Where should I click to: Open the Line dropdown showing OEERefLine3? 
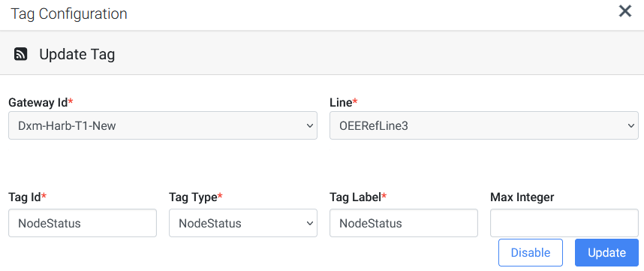[x=484, y=125]
